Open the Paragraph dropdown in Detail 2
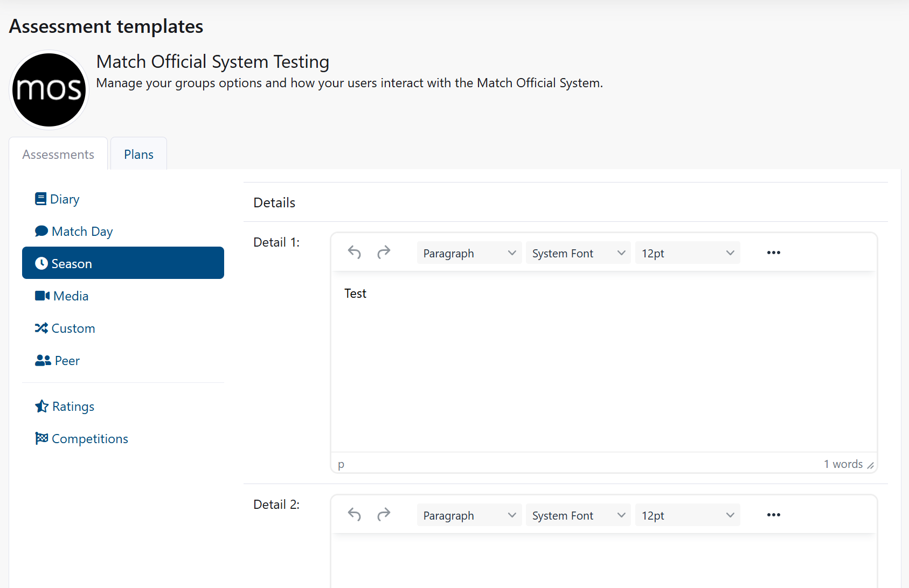The height and width of the screenshot is (588, 909). pyautogui.click(x=469, y=515)
